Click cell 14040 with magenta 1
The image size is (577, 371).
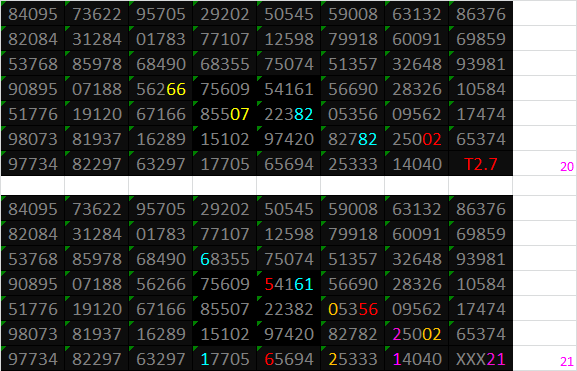[x=417, y=359]
